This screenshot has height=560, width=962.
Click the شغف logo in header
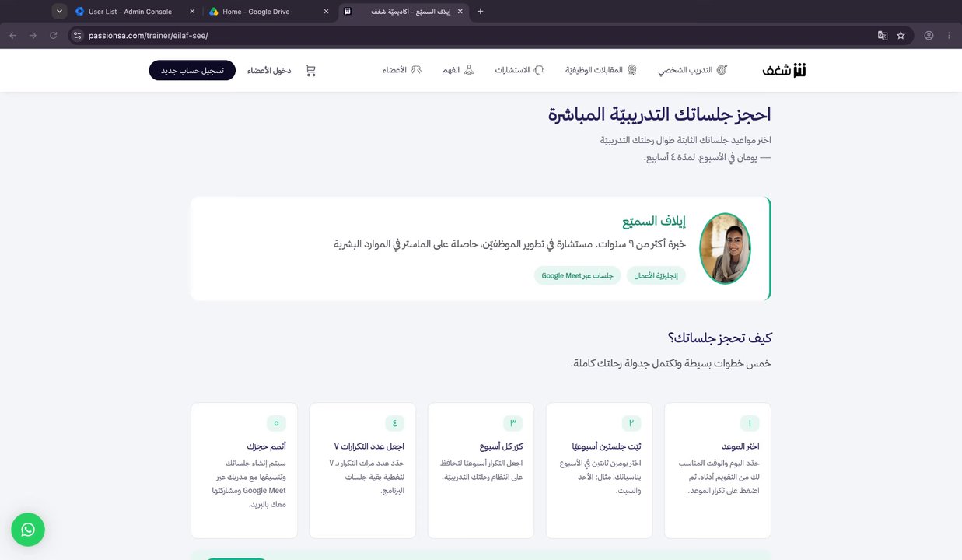tap(784, 70)
